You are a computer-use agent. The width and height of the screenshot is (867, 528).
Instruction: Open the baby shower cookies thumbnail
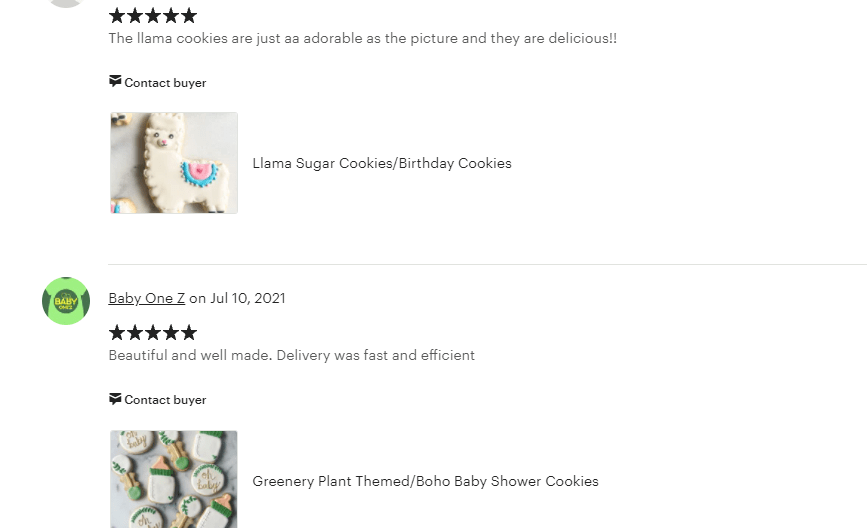(174, 479)
